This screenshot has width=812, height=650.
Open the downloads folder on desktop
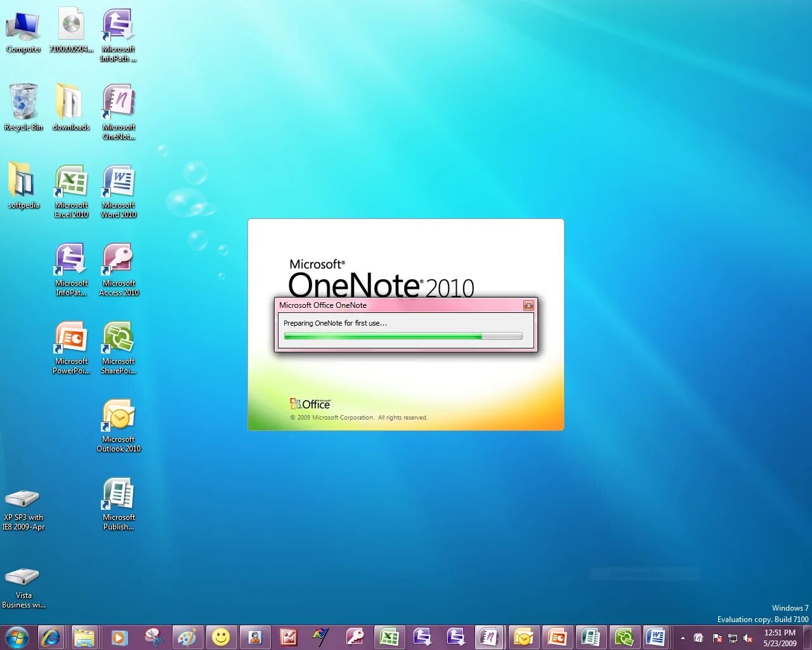(71, 108)
